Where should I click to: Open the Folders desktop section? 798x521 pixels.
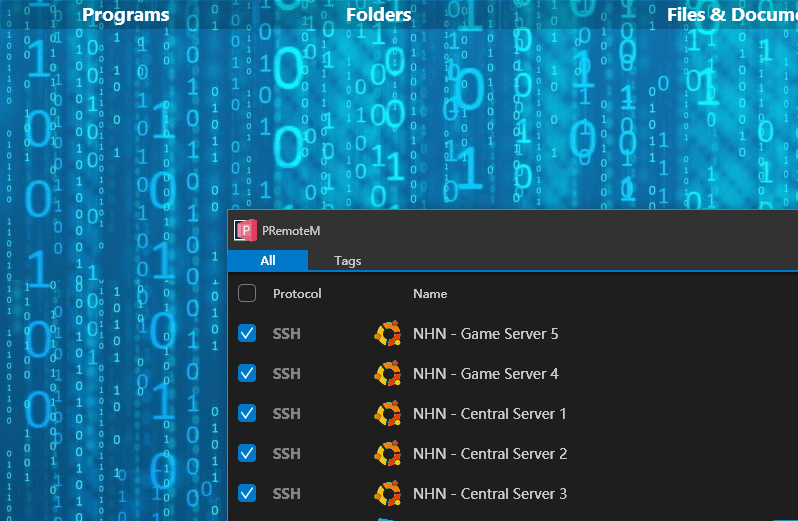pyautogui.click(x=379, y=14)
